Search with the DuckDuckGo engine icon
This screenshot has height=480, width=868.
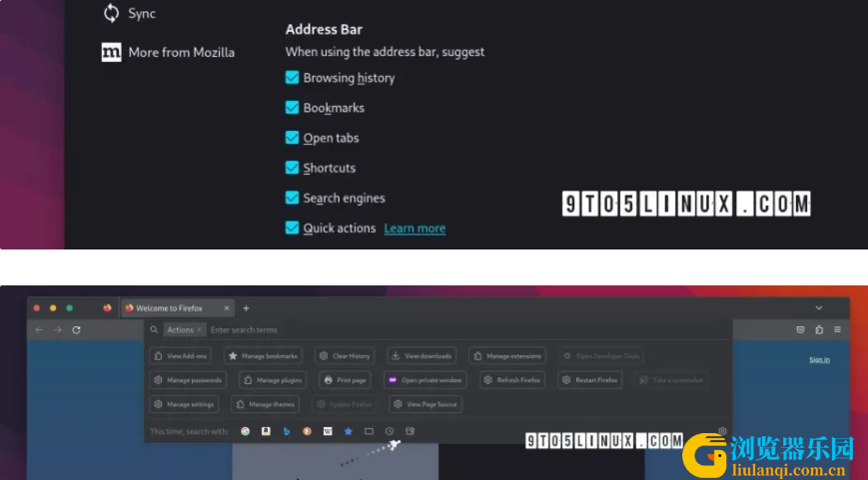click(308, 431)
